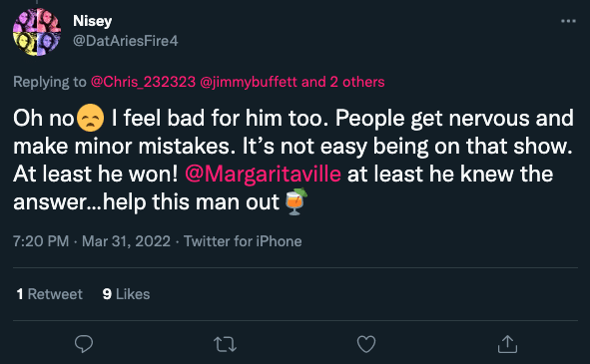Open the @Margaritaville mention in tweet

click(x=263, y=175)
